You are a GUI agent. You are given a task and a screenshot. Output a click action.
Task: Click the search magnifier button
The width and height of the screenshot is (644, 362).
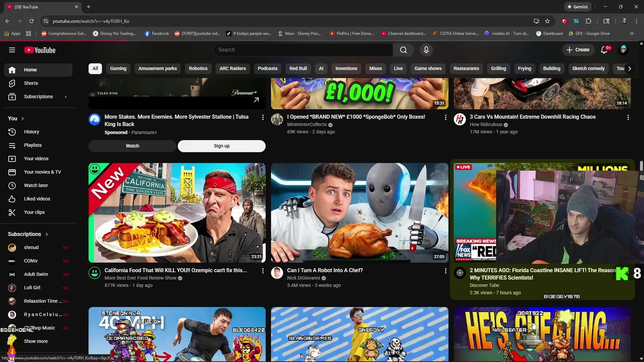click(x=404, y=50)
